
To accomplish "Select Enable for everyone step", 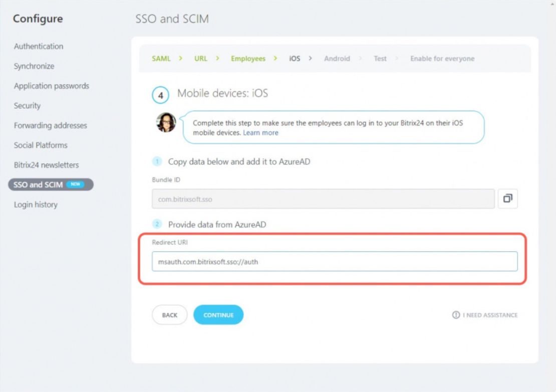I will (x=442, y=59).
